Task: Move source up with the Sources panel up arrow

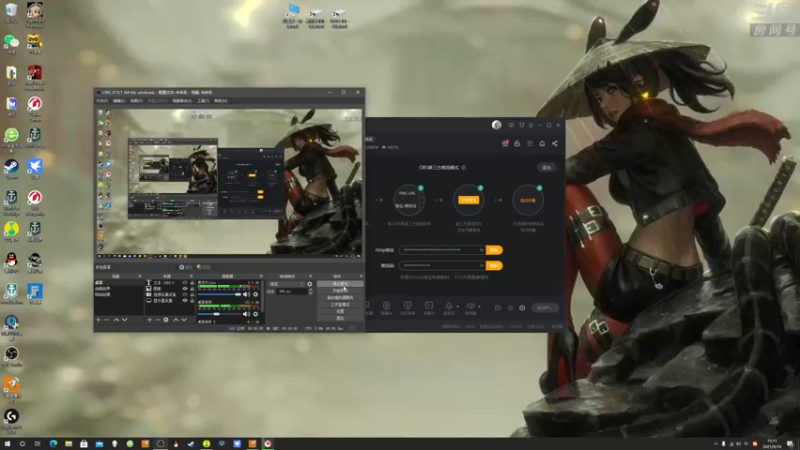Action: point(176,320)
